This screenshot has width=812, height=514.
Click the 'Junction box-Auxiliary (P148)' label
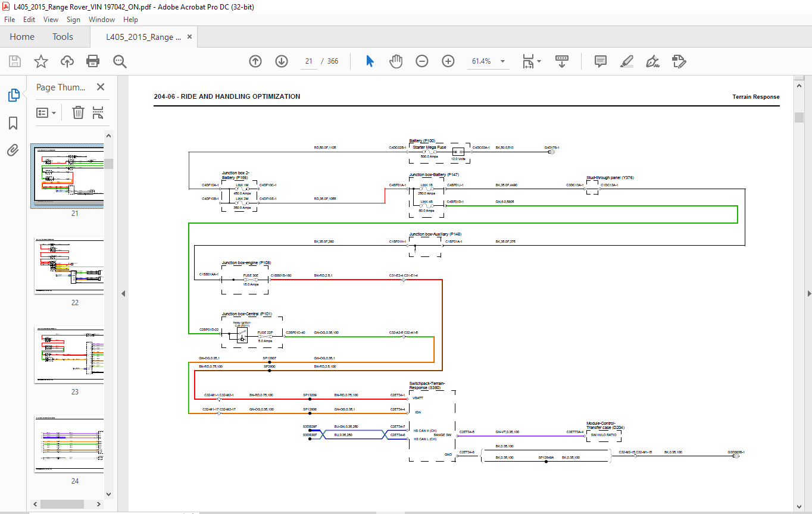coord(436,234)
